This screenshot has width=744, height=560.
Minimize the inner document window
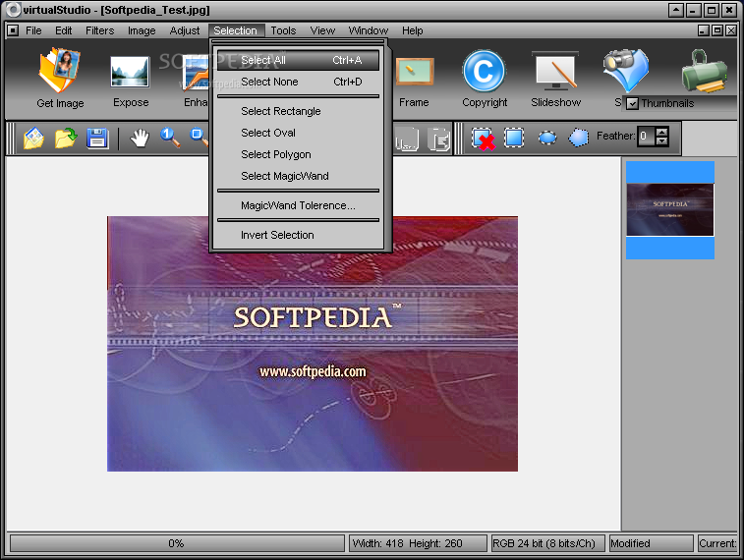(x=704, y=30)
